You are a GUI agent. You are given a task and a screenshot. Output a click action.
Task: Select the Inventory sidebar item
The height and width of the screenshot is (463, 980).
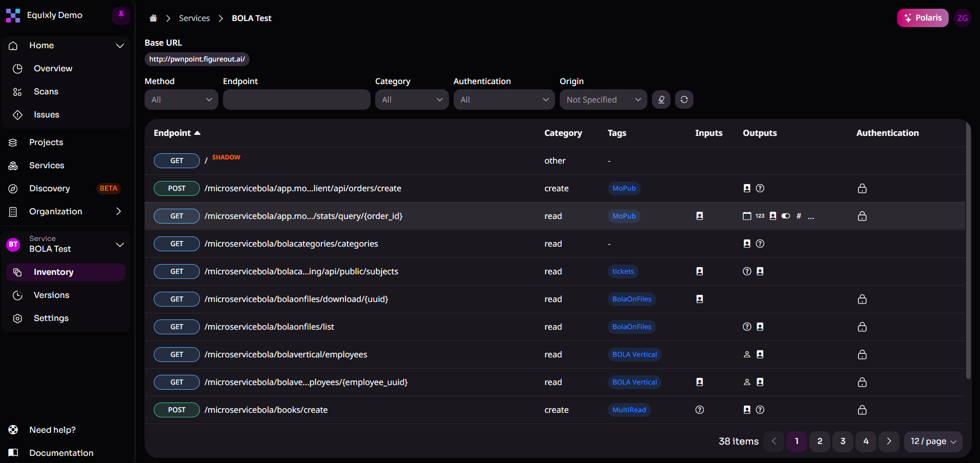(x=66, y=272)
